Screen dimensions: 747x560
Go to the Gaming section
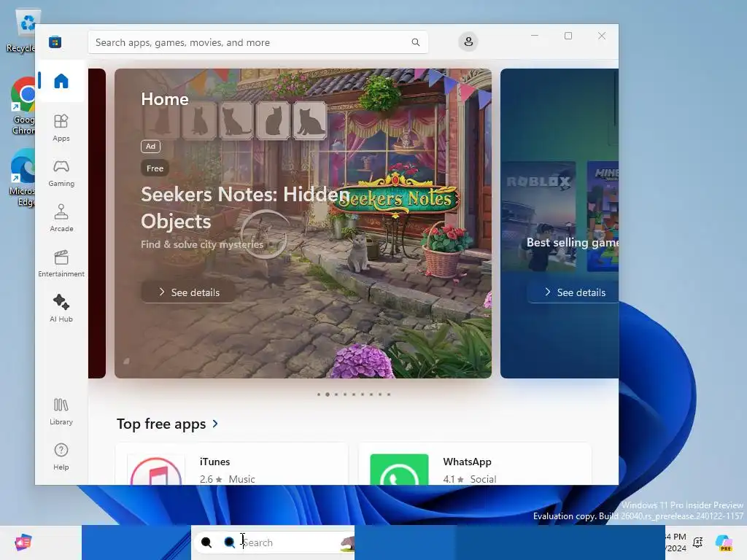(61, 173)
